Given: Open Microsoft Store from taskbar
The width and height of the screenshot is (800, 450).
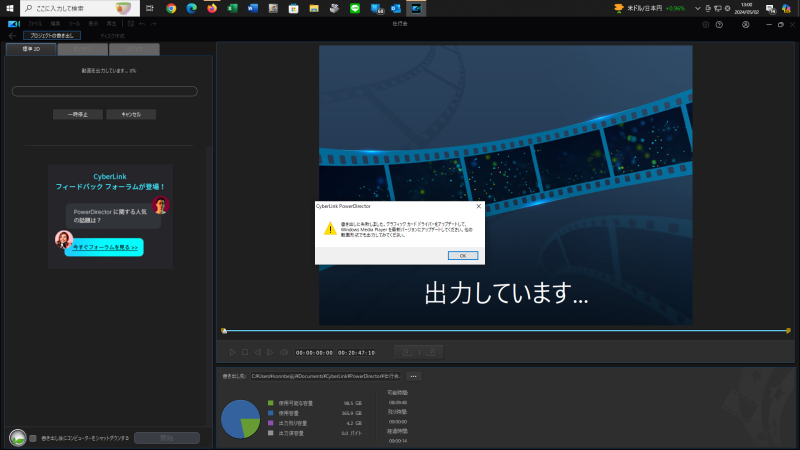Looking at the screenshot, I should click(x=293, y=8).
